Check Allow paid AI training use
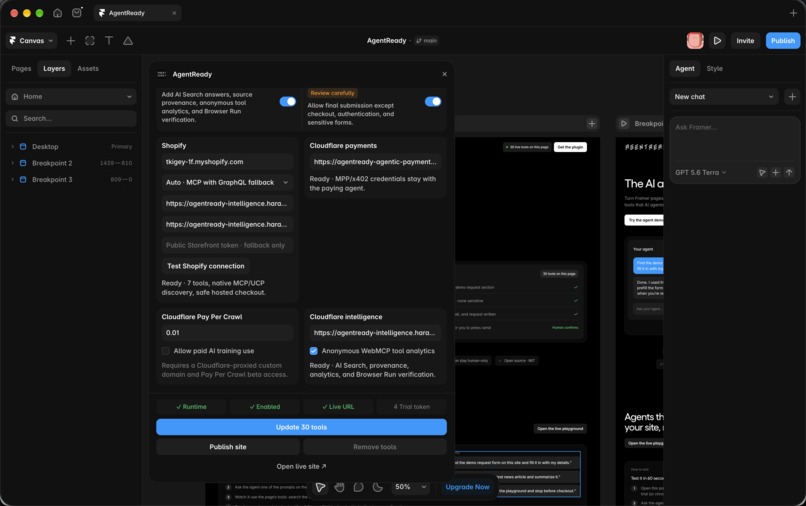 tap(166, 351)
